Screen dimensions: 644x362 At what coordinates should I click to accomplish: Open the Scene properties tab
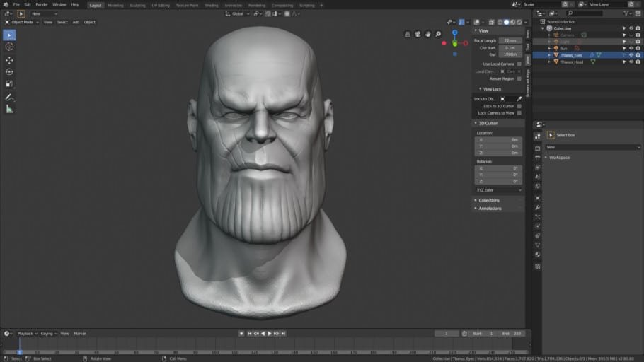point(538,177)
